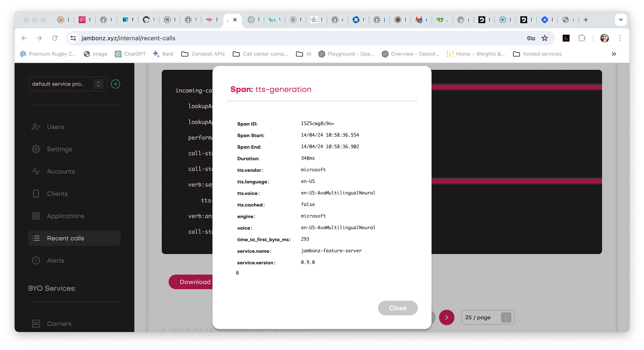Open Alerts in the sidebar

tap(55, 260)
